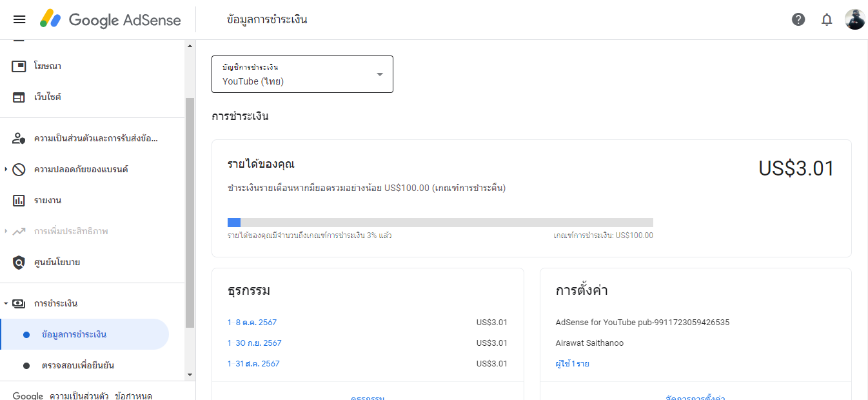Click the เว็บไซต์ sites icon
Screen dimensions: 868x400
click(x=19, y=97)
